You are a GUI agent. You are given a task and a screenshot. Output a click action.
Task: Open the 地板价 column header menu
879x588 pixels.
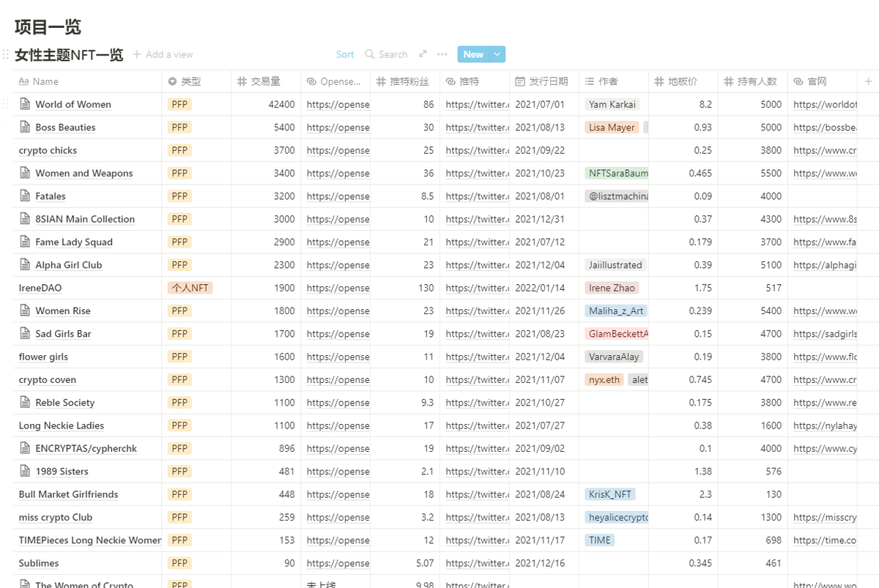[x=683, y=81]
